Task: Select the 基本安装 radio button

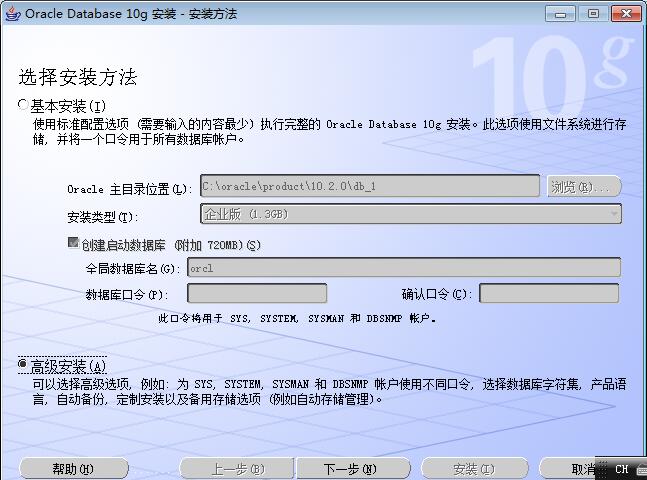Action: 23,105
